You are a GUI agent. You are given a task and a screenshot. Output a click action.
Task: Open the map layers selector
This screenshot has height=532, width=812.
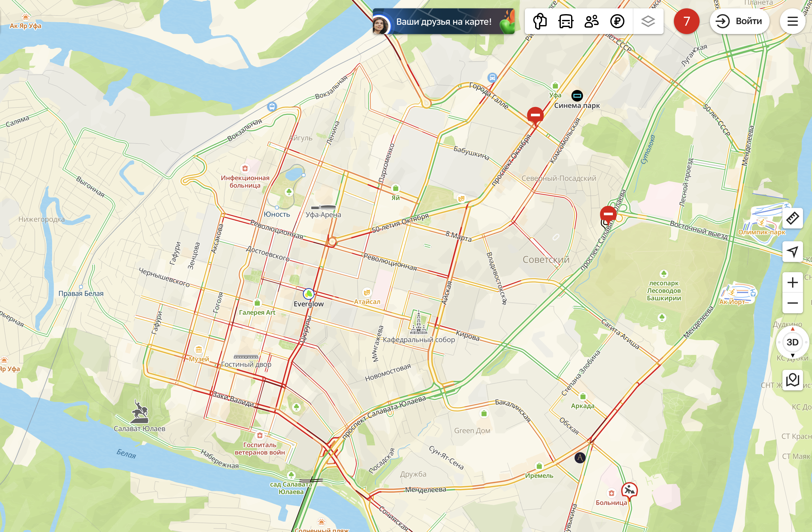click(x=648, y=22)
